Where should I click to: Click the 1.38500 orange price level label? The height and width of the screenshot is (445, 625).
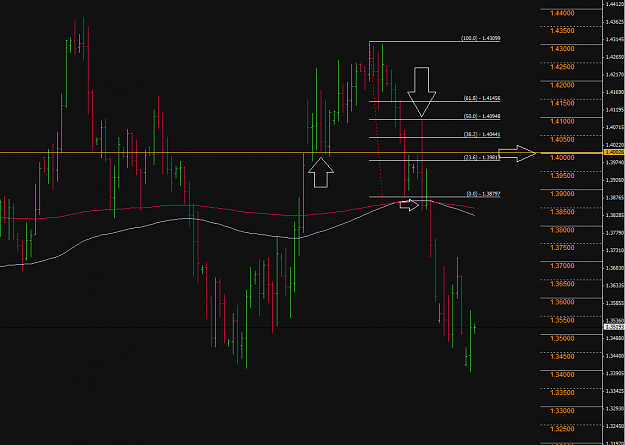click(x=562, y=212)
